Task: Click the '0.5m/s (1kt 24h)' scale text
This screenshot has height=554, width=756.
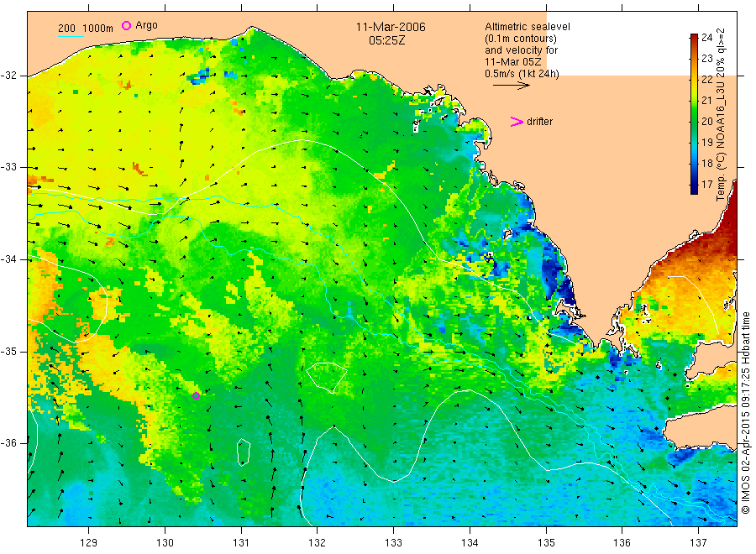Action: (522, 74)
